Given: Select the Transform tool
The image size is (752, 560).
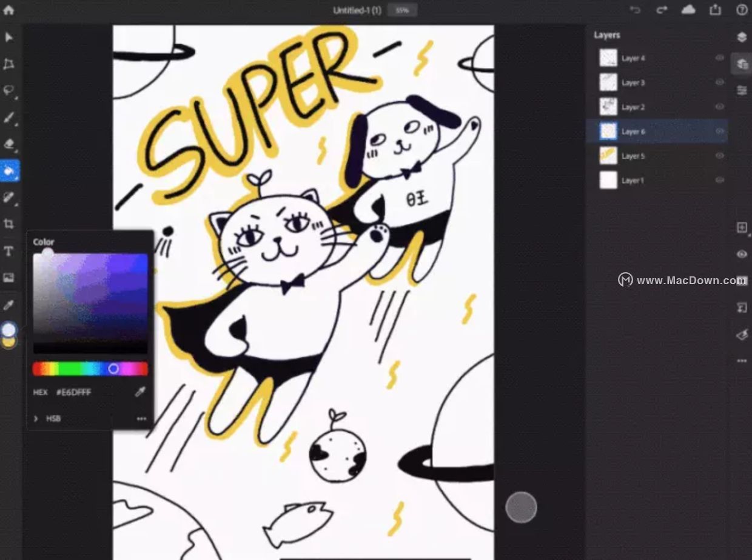Looking at the screenshot, I should [9, 64].
